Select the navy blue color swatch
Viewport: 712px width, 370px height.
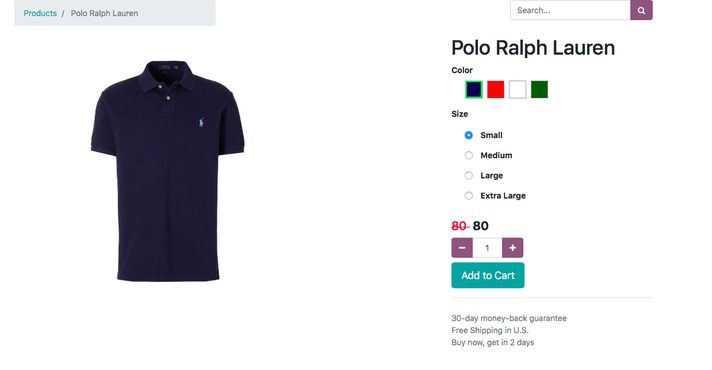[474, 89]
